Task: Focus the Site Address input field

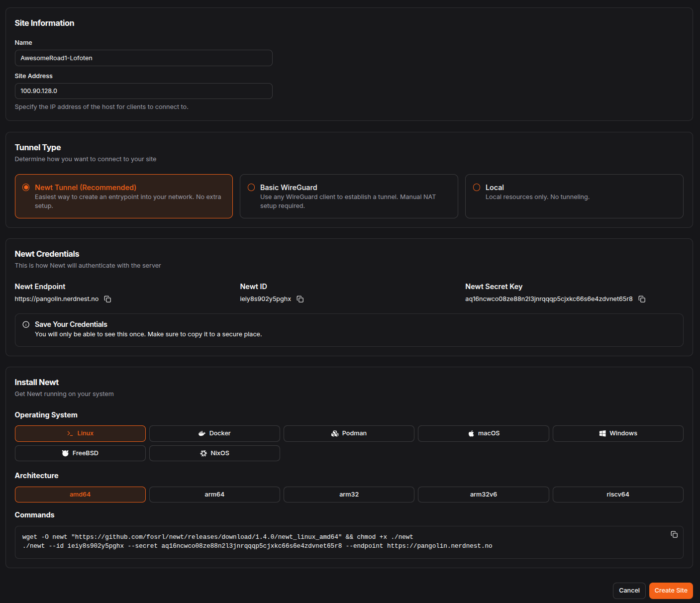Action: click(x=144, y=91)
